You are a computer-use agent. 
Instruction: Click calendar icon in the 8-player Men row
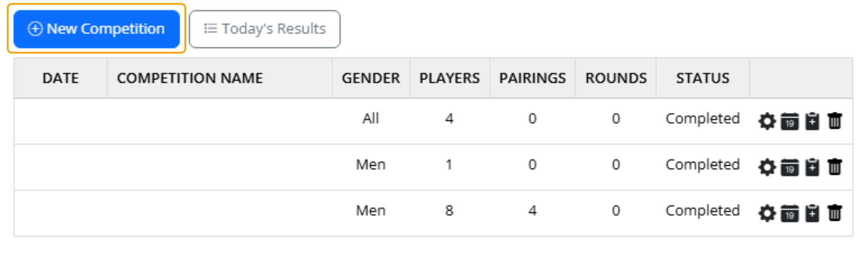[x=789, y=213]
